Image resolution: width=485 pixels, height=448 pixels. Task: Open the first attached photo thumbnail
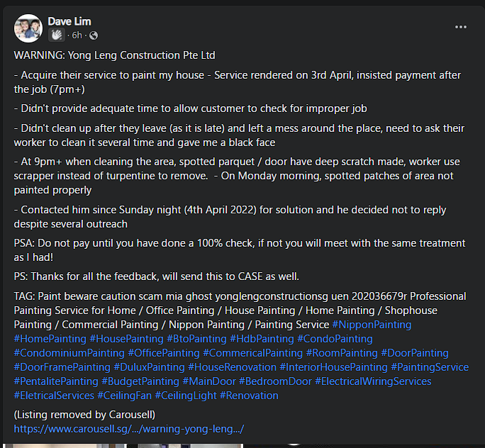pos(63,446)
